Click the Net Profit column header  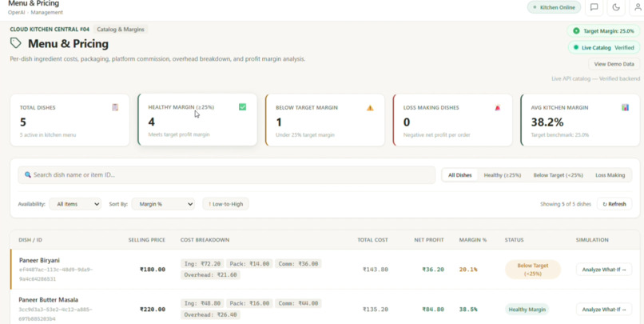(429, 240)
